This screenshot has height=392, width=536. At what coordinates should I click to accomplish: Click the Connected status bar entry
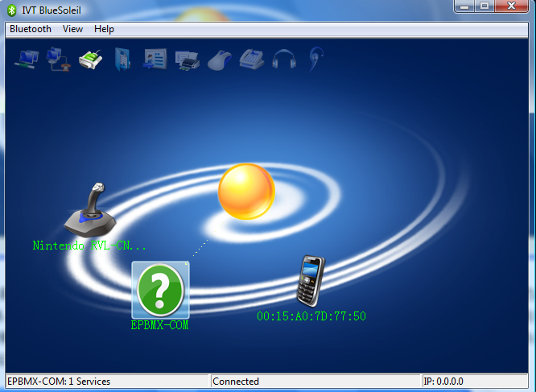pyautogui.click(x=236, y=381)
